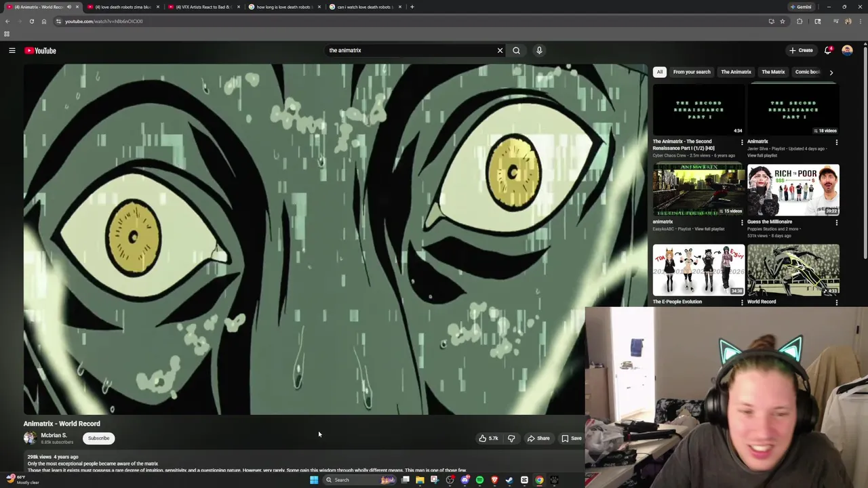Open Windows Start menu
Image resolution: width=868 pixels, height=488 pixels.
pos(314,480)
